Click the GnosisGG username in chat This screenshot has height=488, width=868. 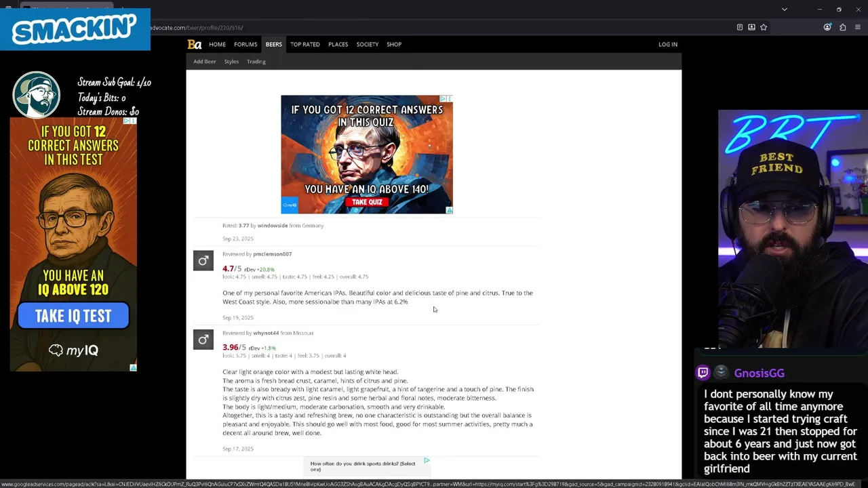pos(759,373)
